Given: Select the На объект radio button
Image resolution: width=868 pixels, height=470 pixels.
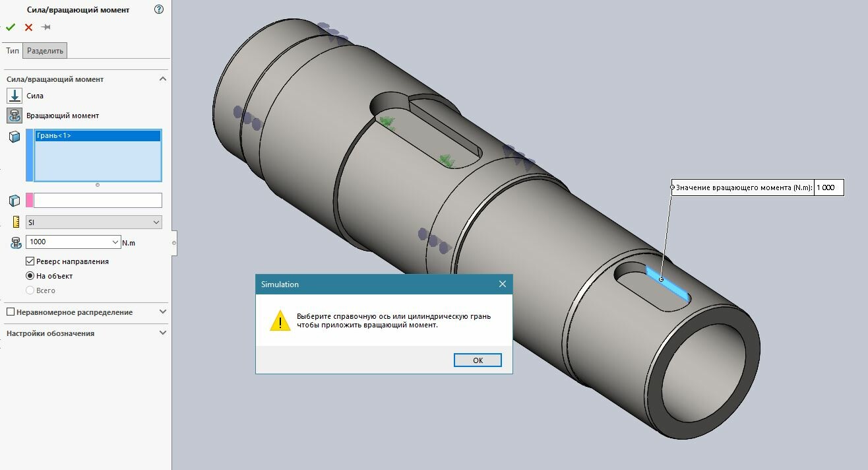Looking at the screenshot, I should (30, 276).
